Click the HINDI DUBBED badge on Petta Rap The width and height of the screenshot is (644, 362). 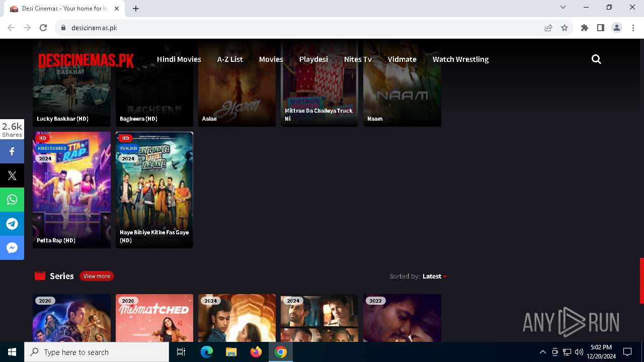(52, 148)
